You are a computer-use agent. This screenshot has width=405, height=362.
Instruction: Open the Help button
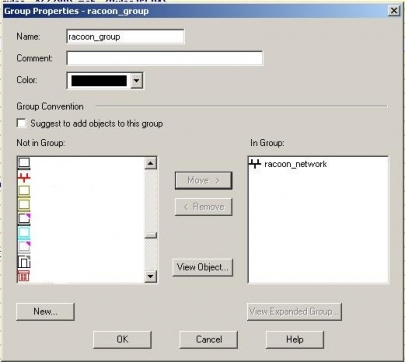(x=295, y=339)
